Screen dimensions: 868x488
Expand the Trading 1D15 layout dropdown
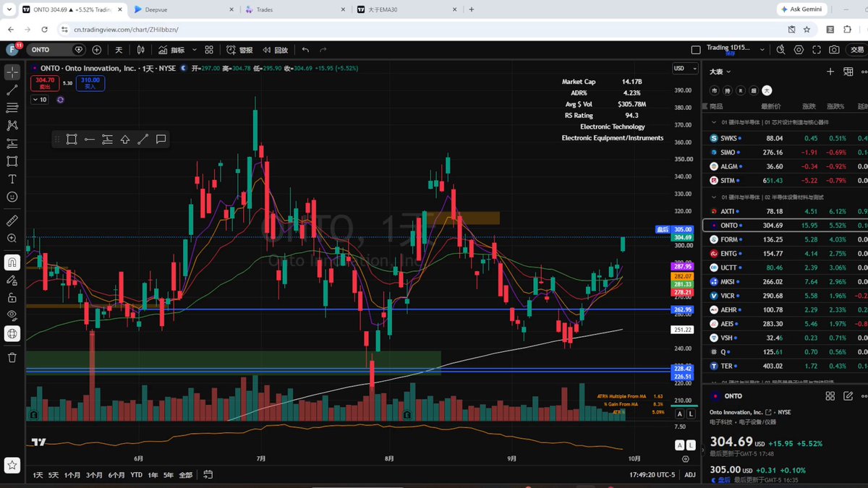coord(763,50)
